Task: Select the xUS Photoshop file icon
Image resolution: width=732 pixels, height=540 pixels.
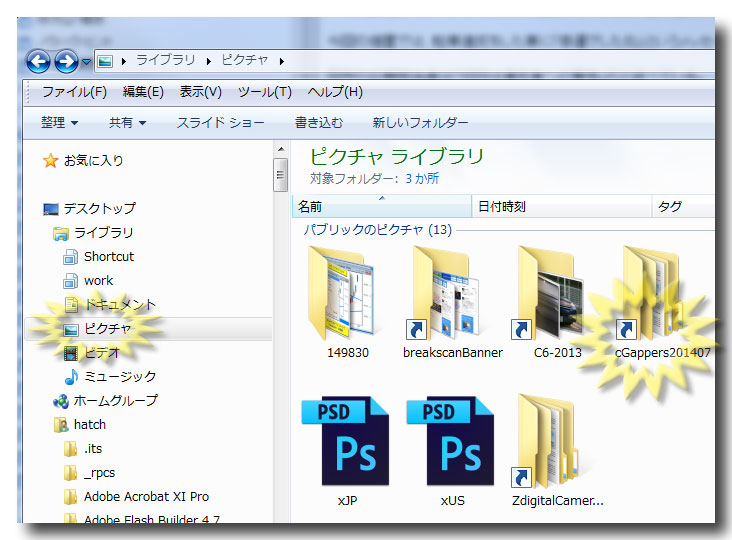Action: [x=450, y=442]
